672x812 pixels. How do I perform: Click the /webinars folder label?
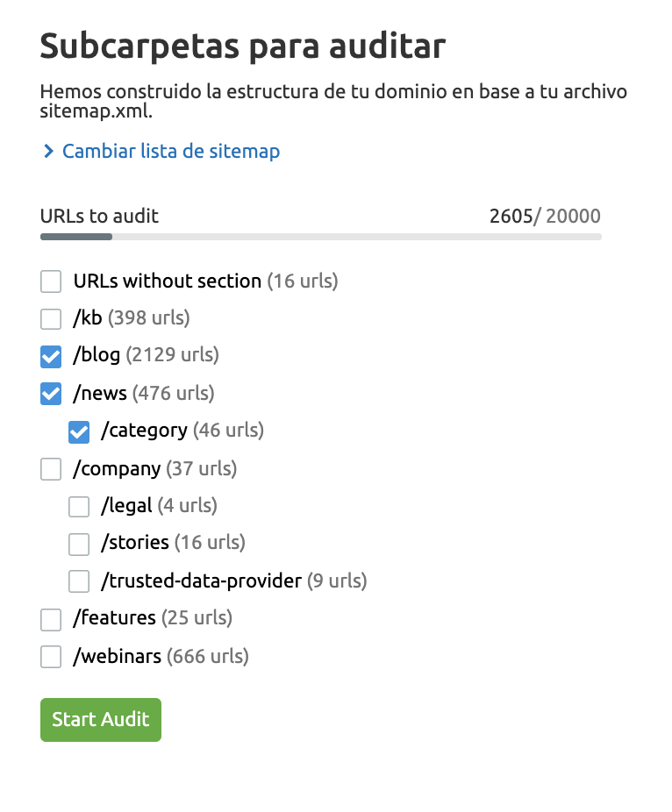tap(118, 656)
